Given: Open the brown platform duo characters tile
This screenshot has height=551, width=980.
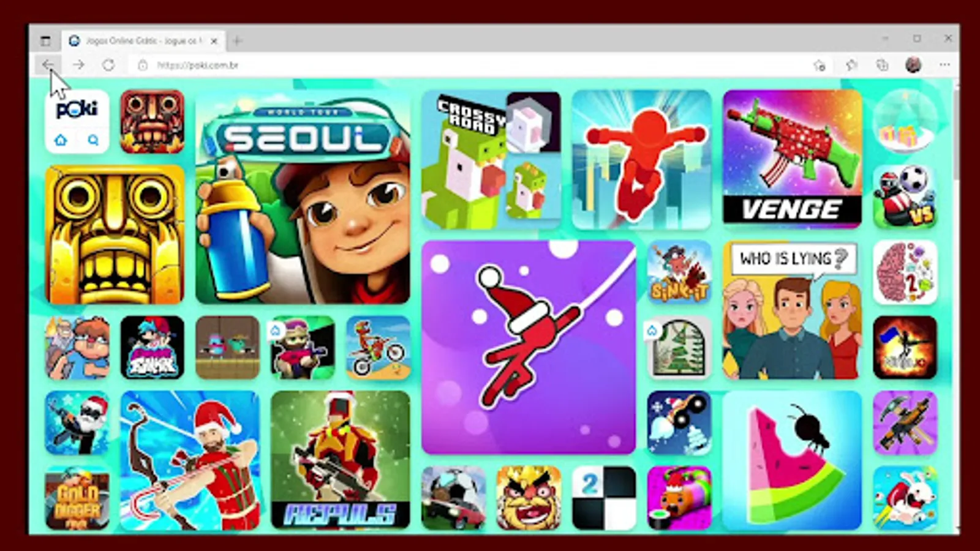Looking at the screenshot, I should (227, 347).
